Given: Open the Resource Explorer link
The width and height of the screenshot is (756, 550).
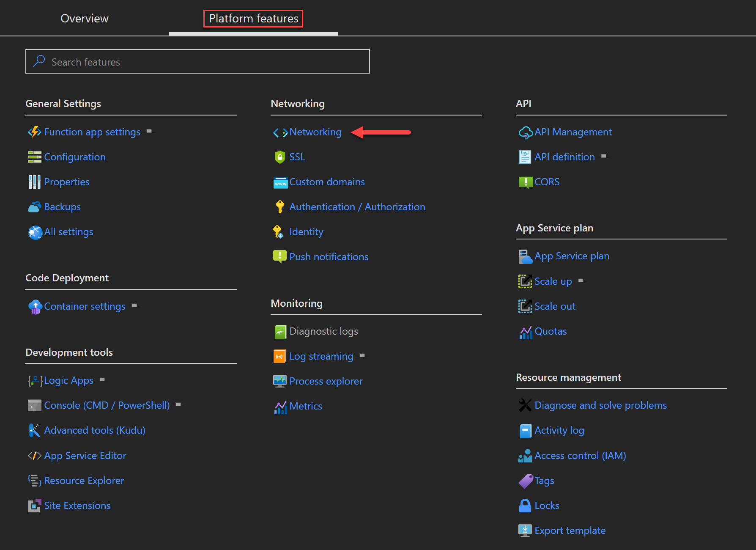Looking at the screenshot, I should point(84,481).
